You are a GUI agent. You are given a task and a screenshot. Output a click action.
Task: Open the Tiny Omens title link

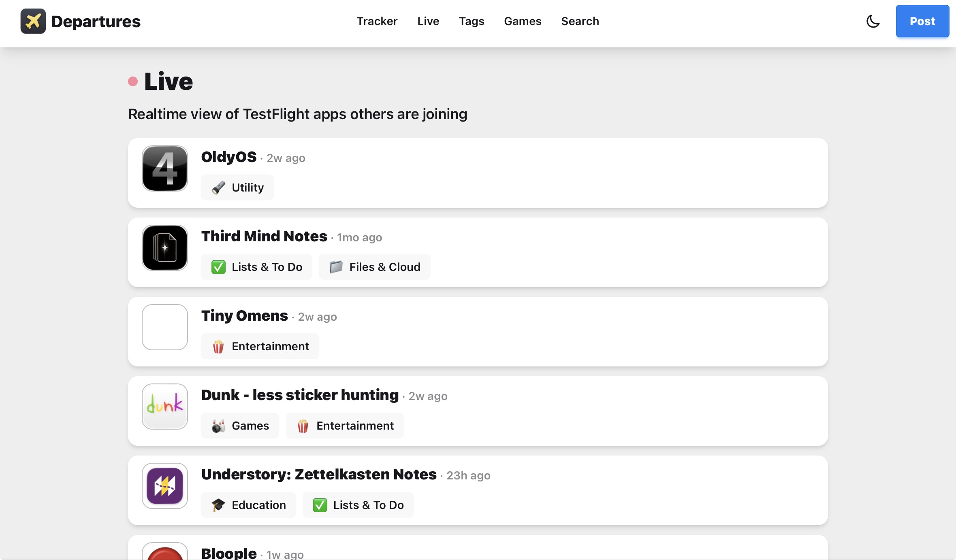[245, 315]
